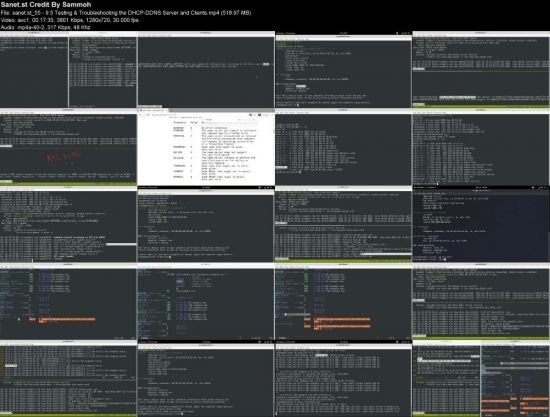Click the "Video: avc1, 00:17:35" info line
This screenshot has width=550, height=417.
pyautogui.click(x=69, y=20)
